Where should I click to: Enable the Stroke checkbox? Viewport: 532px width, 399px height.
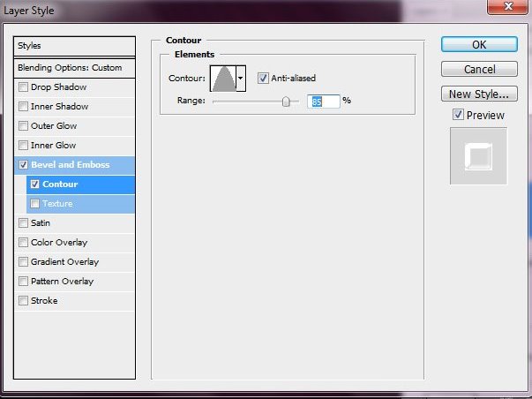tap(23, 301)
